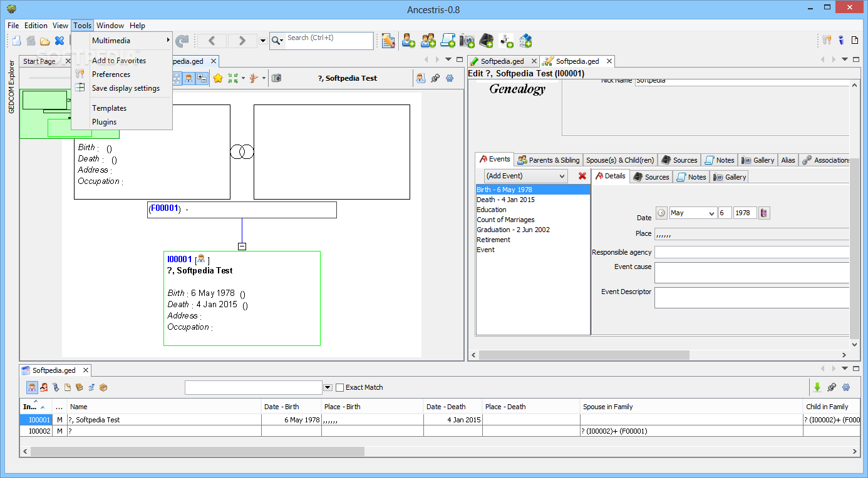
Task: Click the blue X close-file toolbar icon
Action: click(59, 41)
